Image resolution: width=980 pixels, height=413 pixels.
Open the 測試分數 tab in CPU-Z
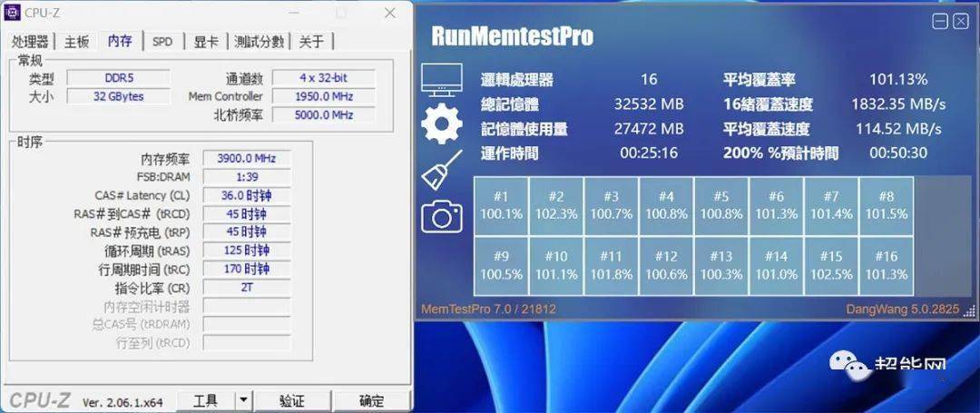(x=260, y=42)
